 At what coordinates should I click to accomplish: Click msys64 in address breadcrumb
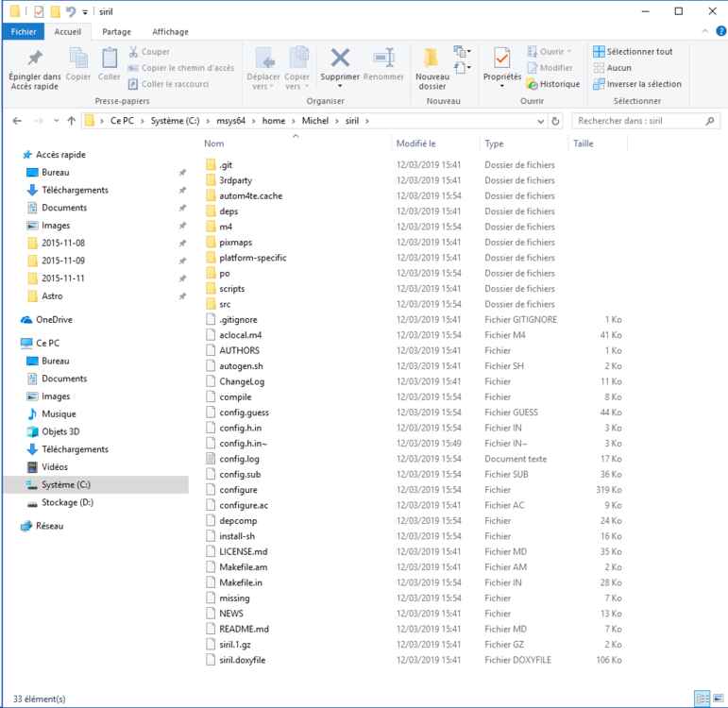pos(230,121)
